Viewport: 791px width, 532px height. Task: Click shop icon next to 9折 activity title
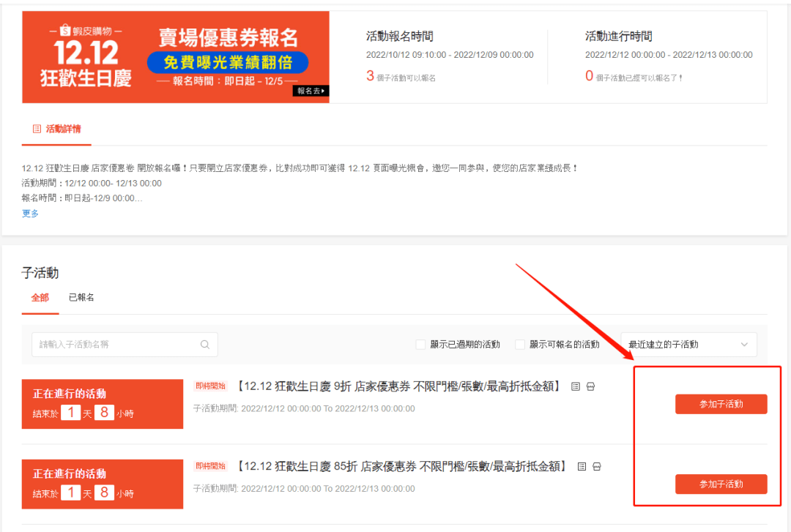pyautogui.click(x=591, y=387)
